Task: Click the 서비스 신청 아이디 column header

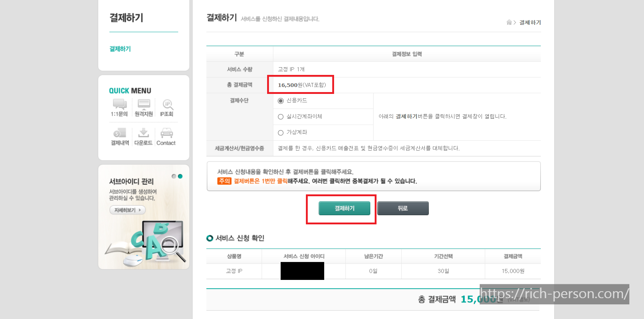Action: 304,257
